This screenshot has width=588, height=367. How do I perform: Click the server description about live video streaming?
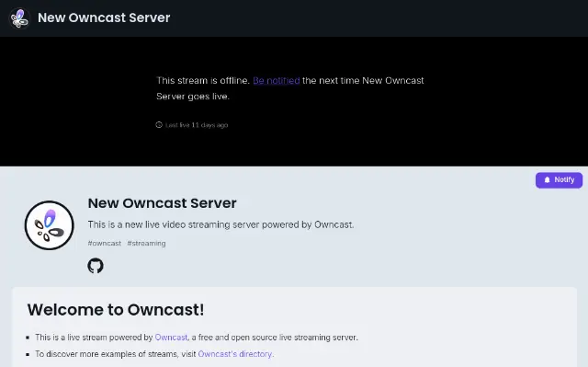point(220,224)
